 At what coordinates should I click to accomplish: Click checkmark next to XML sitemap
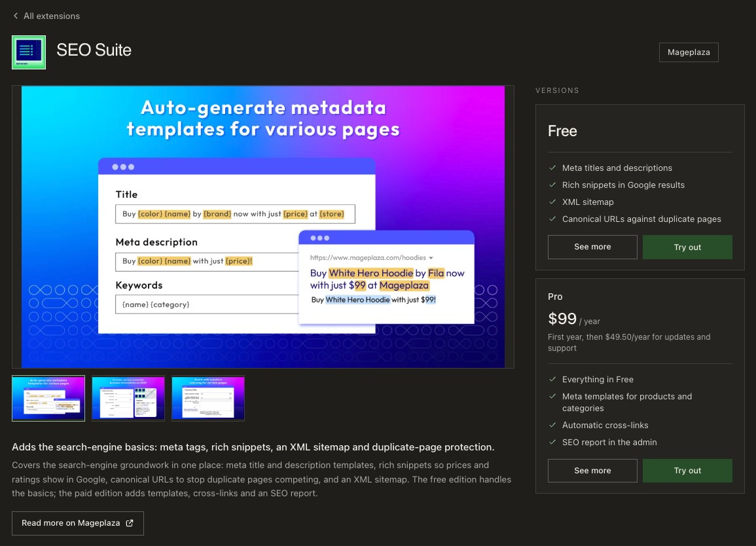click(x=552, y=202)
